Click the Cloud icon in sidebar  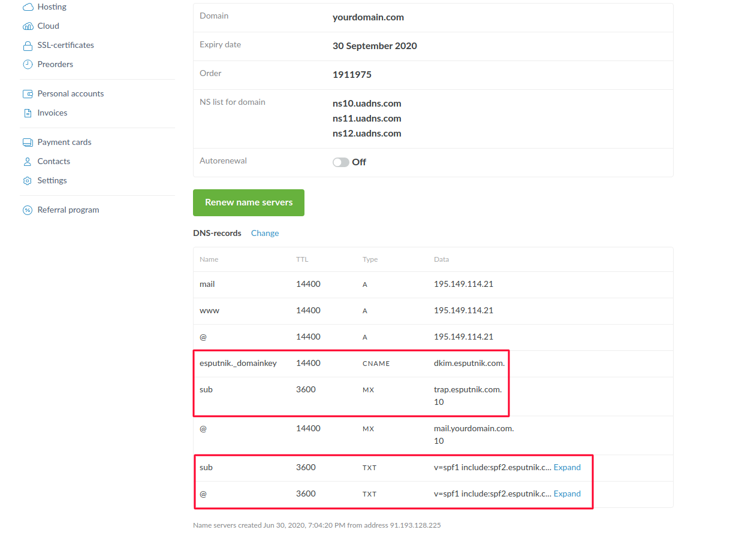28,26
